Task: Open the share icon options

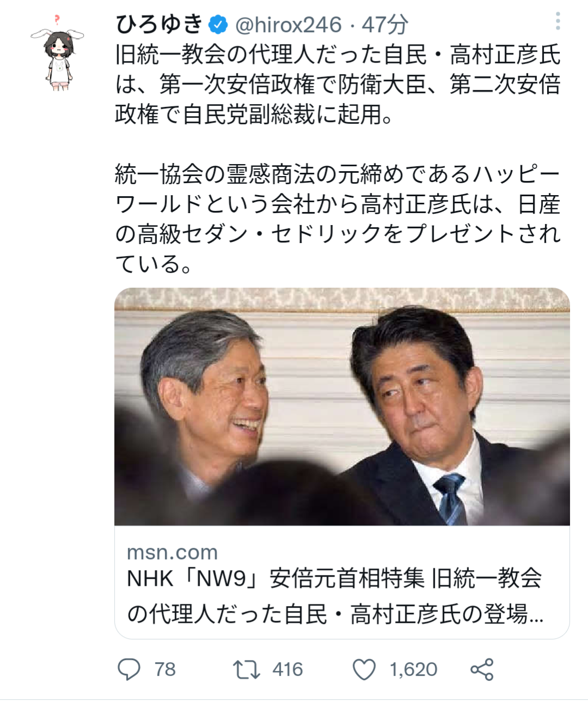Action: [482, 669]
